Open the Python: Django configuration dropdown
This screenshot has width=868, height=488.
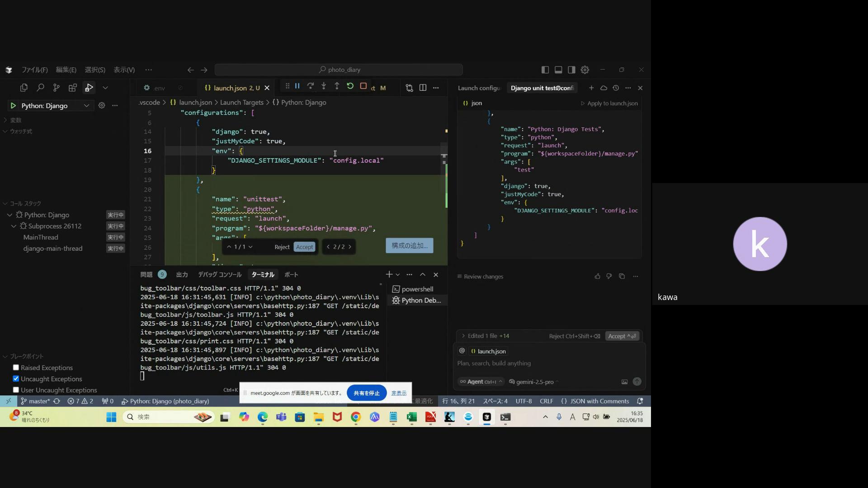pyautogui.click(x=86, y=105)
